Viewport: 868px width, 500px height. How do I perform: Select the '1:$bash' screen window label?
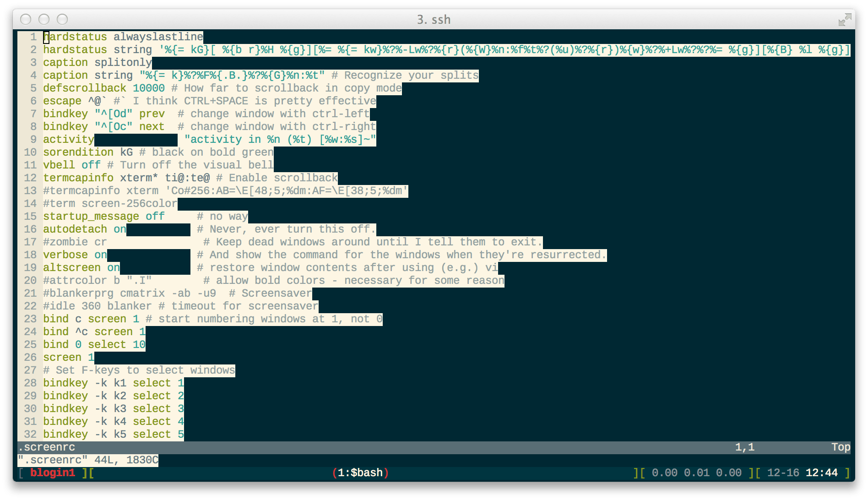click(360, 473)
